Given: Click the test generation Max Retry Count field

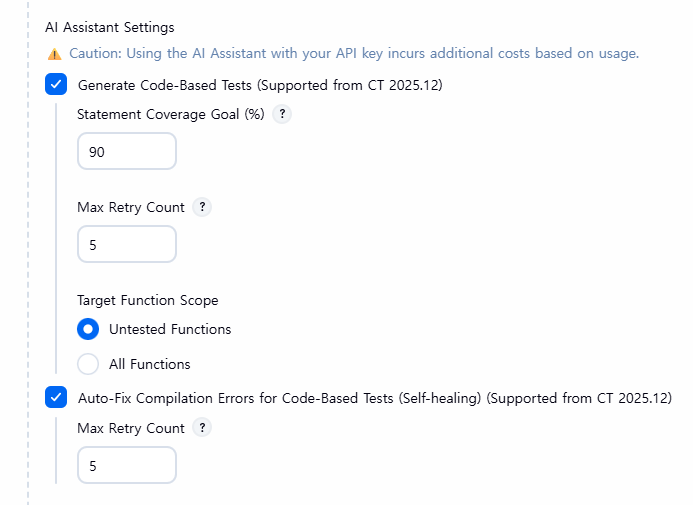Looking at the screenshot, I should pyautogui.click(x=127, y=244).
